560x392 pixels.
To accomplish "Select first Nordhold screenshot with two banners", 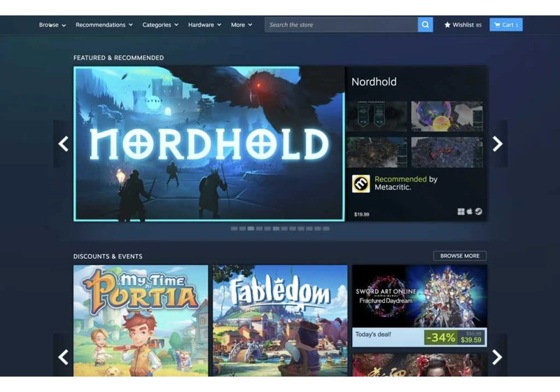I will [x=377, y=116].
